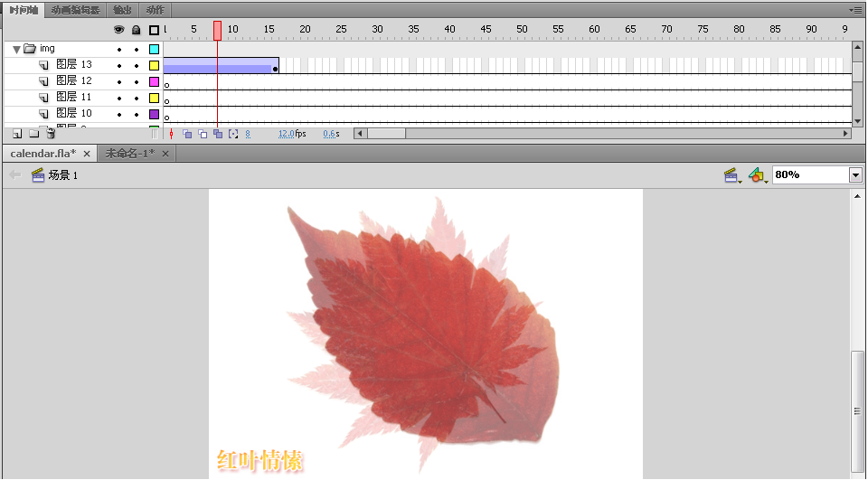Screen dimensions: 868x480
Task: Click the 12.0 fps frame rate value
Action: point(286,134)
